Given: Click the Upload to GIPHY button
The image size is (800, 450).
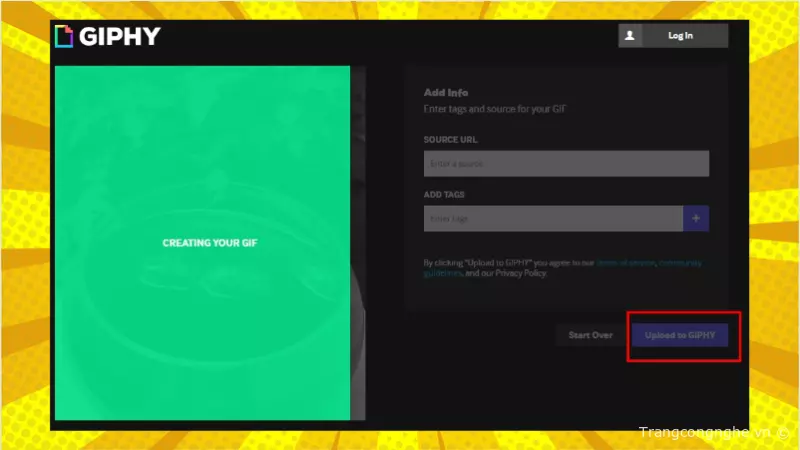Looking at the screenshot, I should tap(680, 335).
